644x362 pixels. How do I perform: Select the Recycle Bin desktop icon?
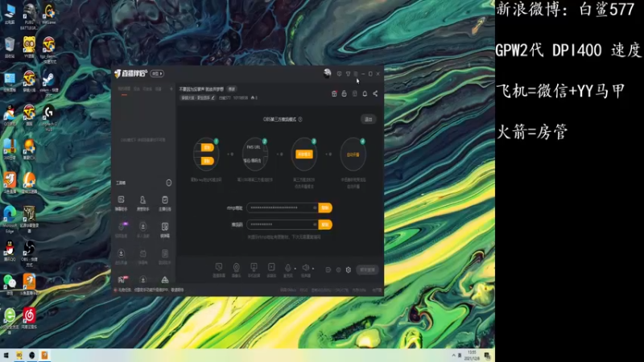coord(10,47)
